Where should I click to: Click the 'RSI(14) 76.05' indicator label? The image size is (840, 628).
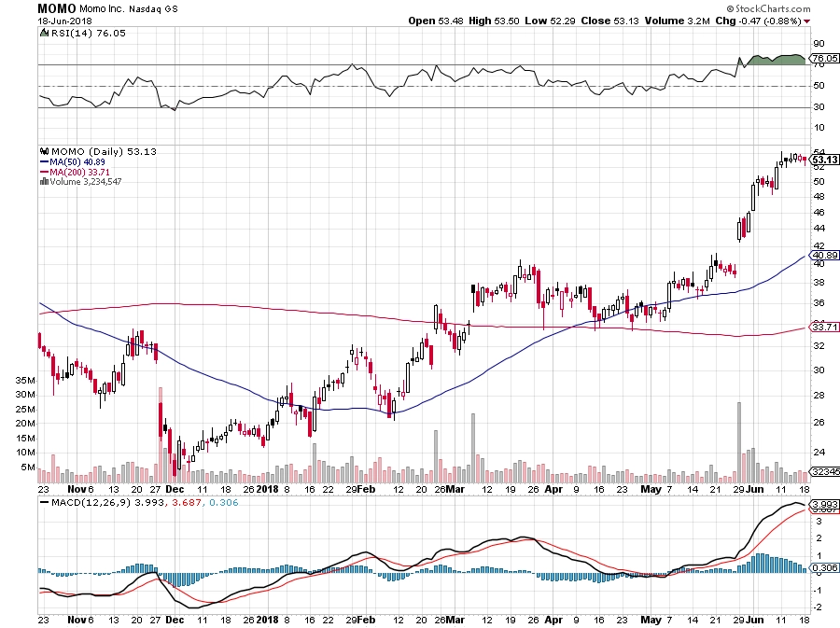pos(88,34)
